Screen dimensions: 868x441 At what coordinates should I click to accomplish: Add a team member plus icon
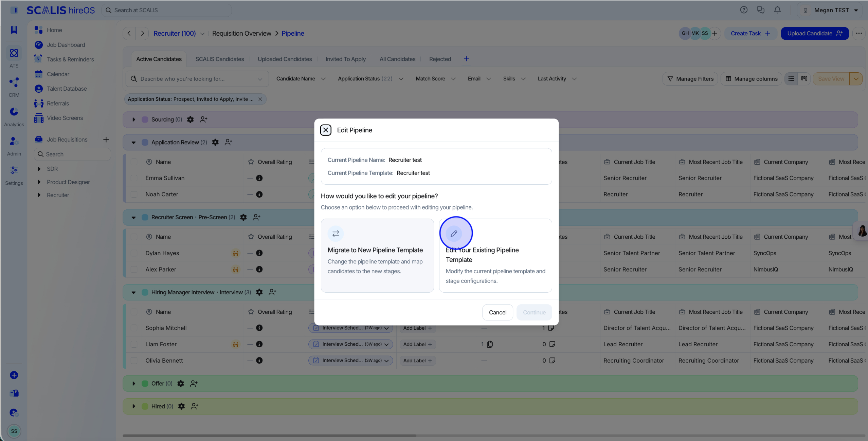pyautogui.click(x=715, y=33)
